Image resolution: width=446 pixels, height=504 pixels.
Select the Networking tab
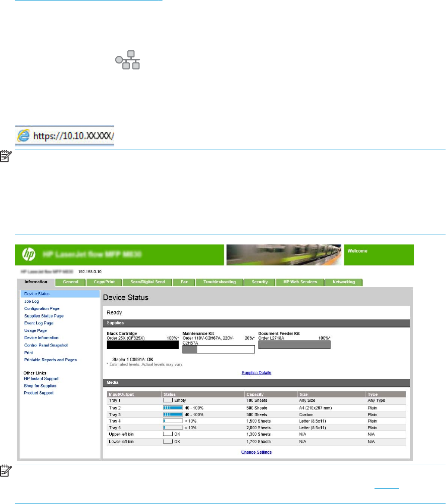pyautogui.click(x=344, y=282)
